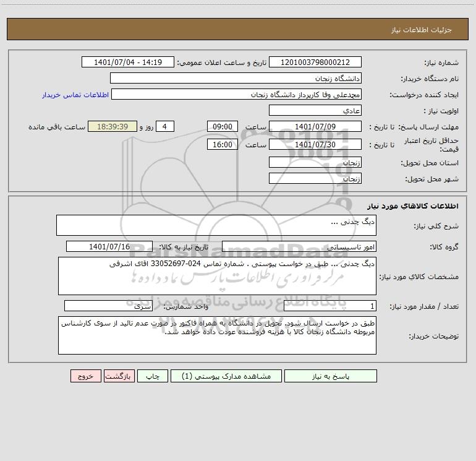Click the label 'ایجاد کننده درخواست:'
Screen dimensions: 476x461
coord(424,95)
